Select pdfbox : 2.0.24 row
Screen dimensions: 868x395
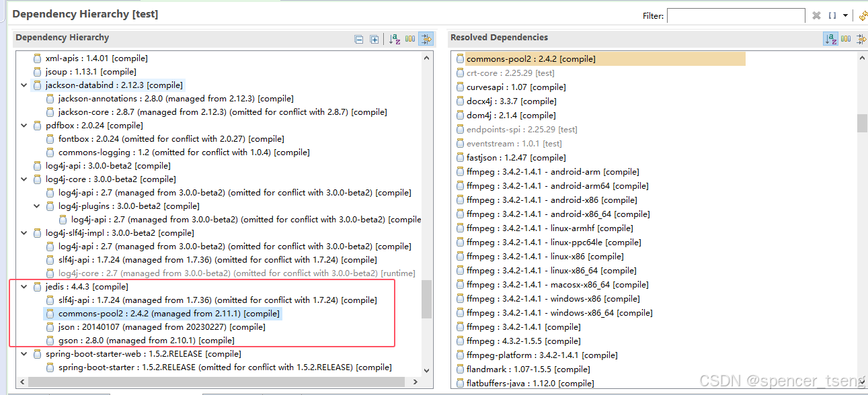coord(94,126)
